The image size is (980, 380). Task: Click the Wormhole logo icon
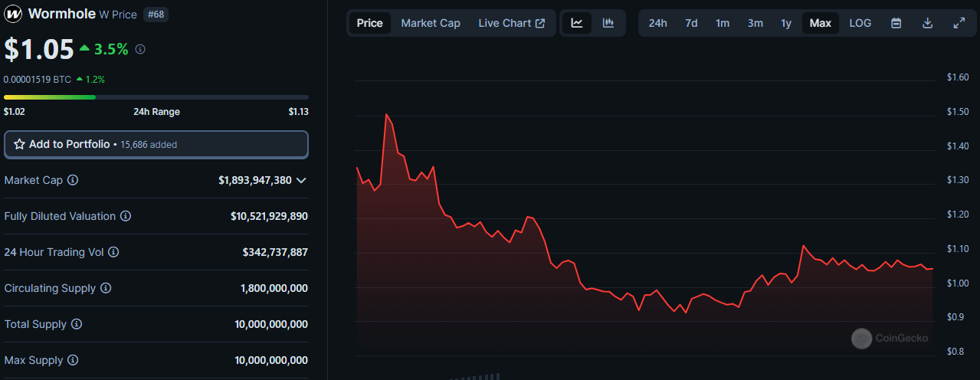[13, 13]
